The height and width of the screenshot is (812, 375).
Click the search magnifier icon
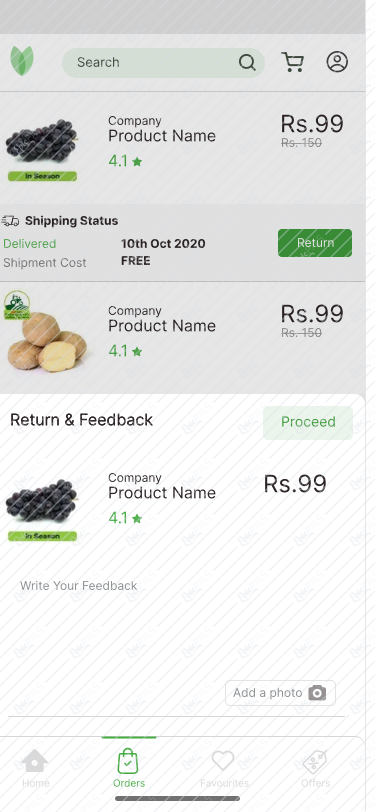247,63
